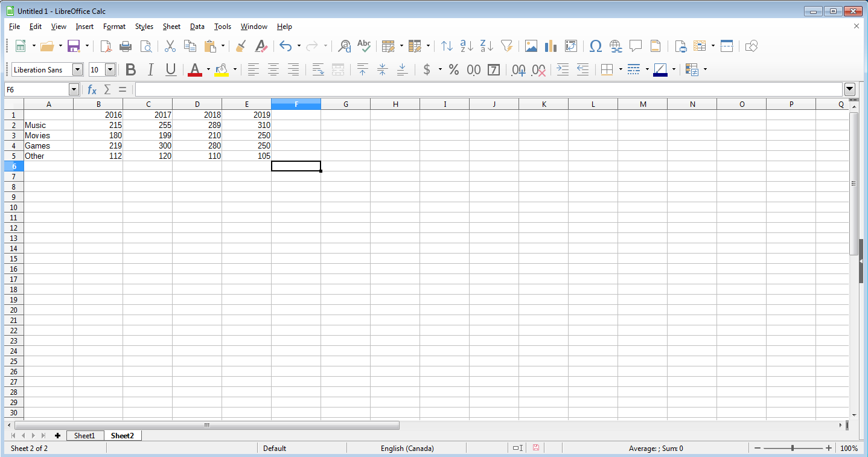Toggle italic formatting
Viewport: 868px width, 457px height.
pos(150,69)
